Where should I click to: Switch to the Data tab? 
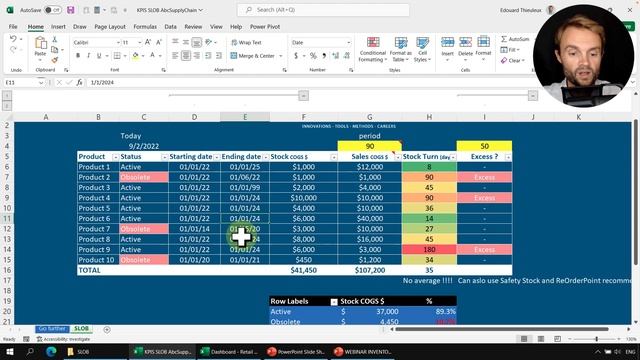pyautogui.click(x=171, y=27)
